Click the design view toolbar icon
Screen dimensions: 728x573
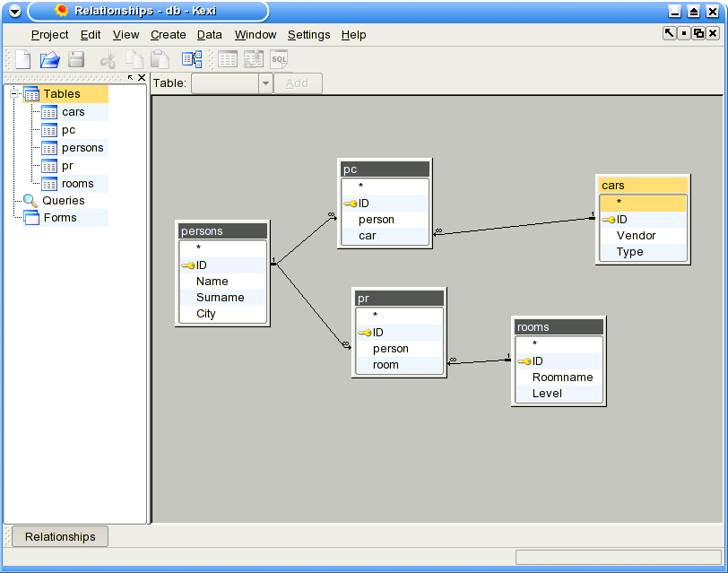pos(254,60)
